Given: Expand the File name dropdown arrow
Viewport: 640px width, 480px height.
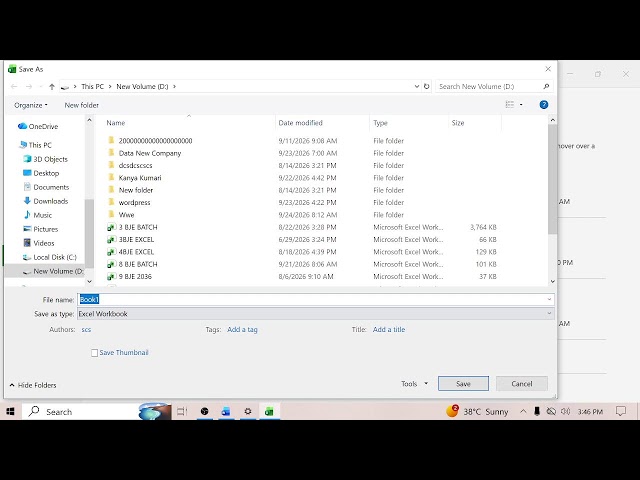Looking at the screenshot, I should pos(549,300).
